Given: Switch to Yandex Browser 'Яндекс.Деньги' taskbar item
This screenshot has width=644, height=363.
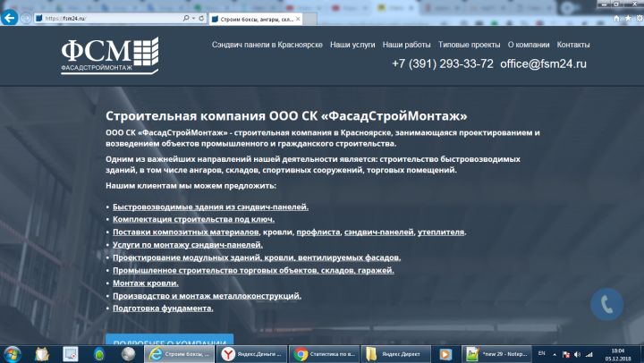Looking at the screenshot, I should 251,354.
